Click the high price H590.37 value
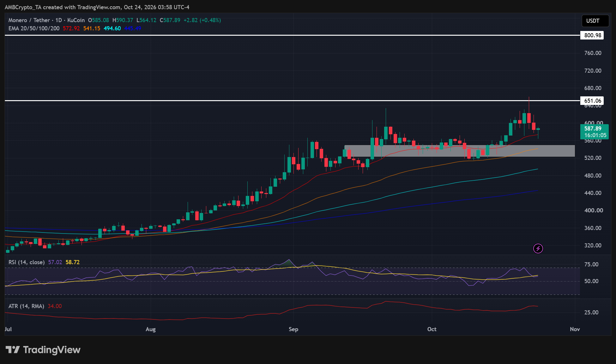The height and width of the screenshot is (364, 616). pos(123,20)
